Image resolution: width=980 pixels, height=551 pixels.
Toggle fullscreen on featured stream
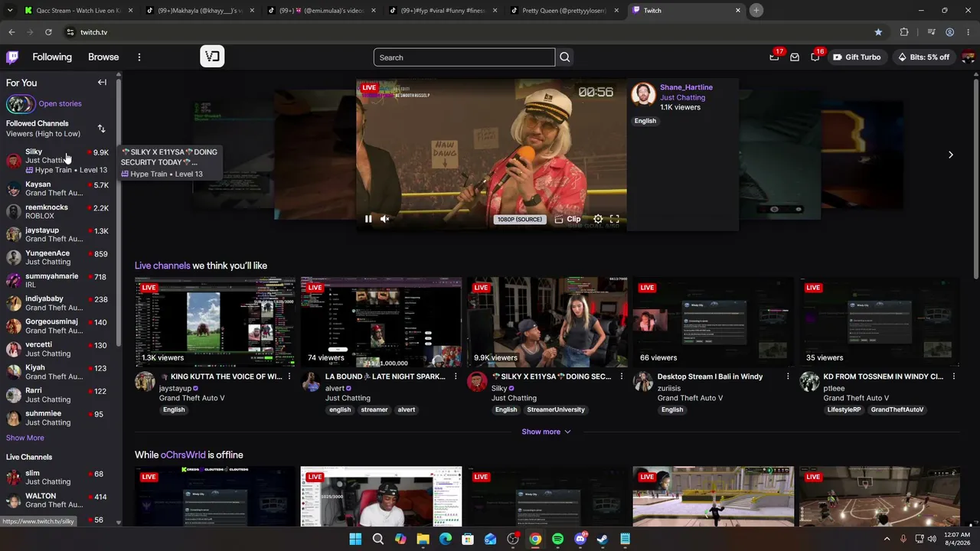tap(614, 219)
